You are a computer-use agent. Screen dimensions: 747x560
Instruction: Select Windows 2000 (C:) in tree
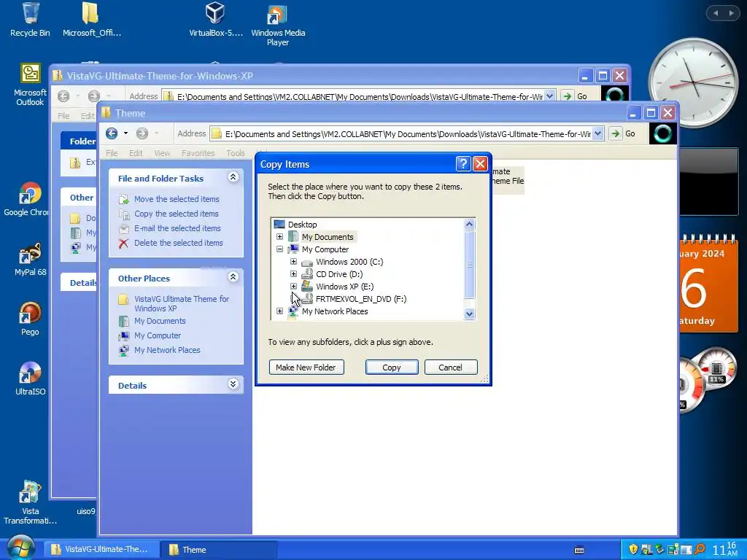click(x=349, y=262)
